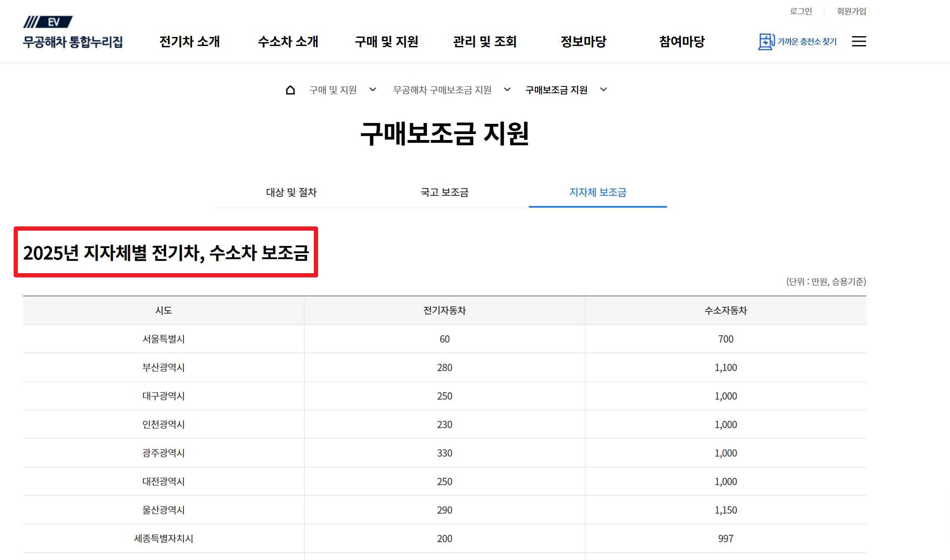Image resolution: width=950 pixels, height=560 pixels.
Task: Select the 지자체 보조금 tab
Action: pyautogui.click(x=598, y=192)
